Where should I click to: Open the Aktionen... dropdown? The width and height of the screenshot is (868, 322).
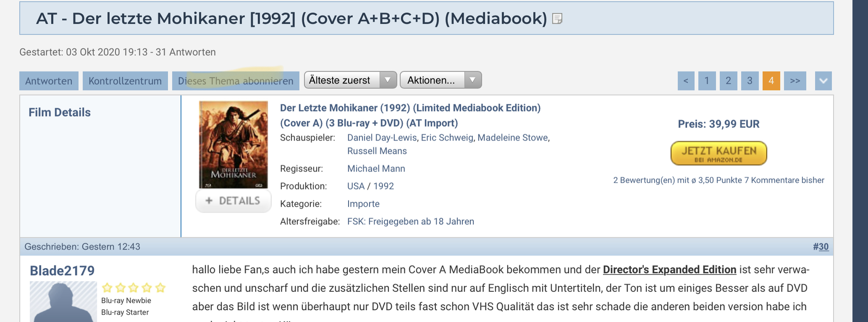441,80
